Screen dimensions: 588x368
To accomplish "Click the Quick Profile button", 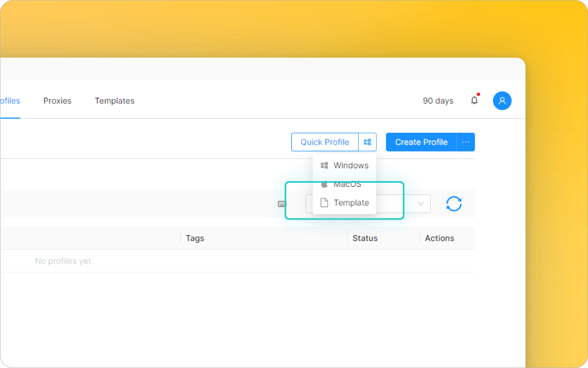I will pos(325,142).
